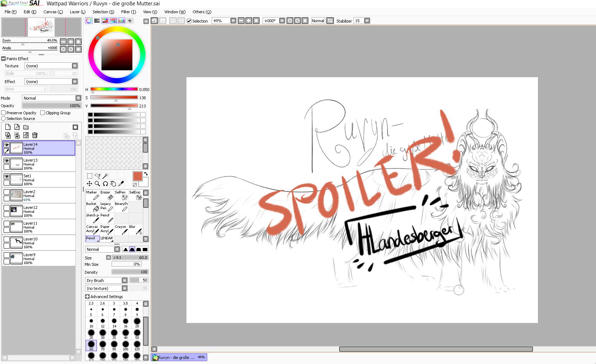Select the Rotate view tool
This screenshot has width=596, height=364.
click(105, 184)
